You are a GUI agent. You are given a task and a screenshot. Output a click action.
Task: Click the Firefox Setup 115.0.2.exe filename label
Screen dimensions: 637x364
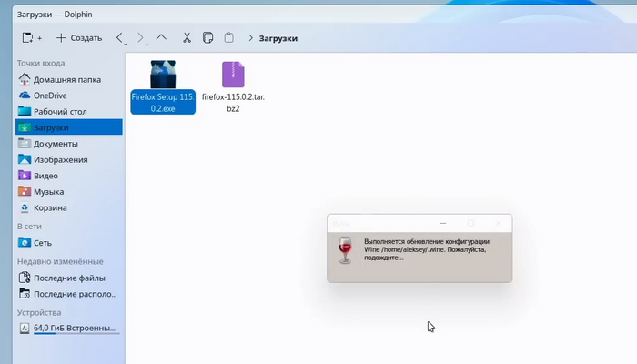click(x=163, y=102)
